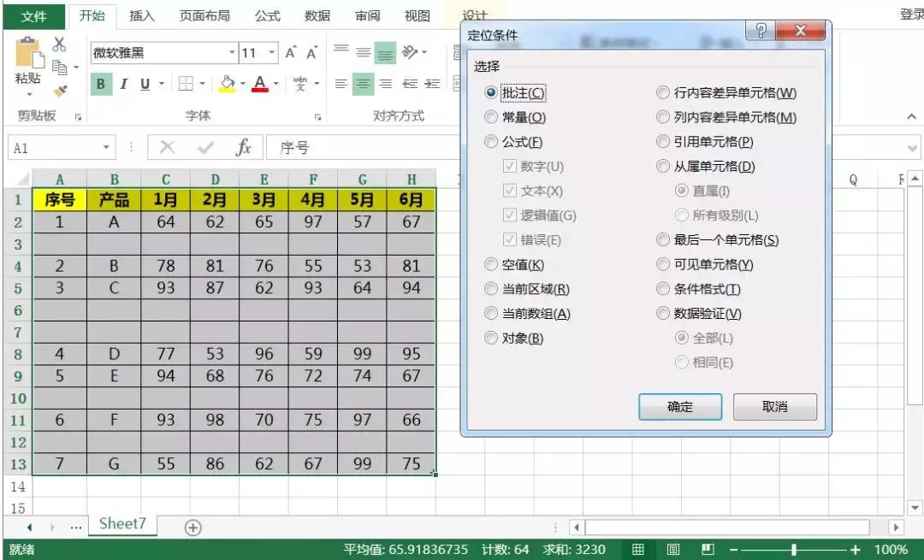924x560 pixels.
Task: Expand the fill color dropdown arrow
Action: tap(241, 84)
